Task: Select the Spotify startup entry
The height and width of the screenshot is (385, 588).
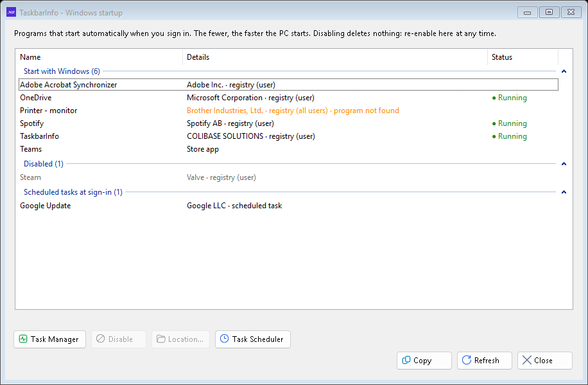Action: click(288, 123)
